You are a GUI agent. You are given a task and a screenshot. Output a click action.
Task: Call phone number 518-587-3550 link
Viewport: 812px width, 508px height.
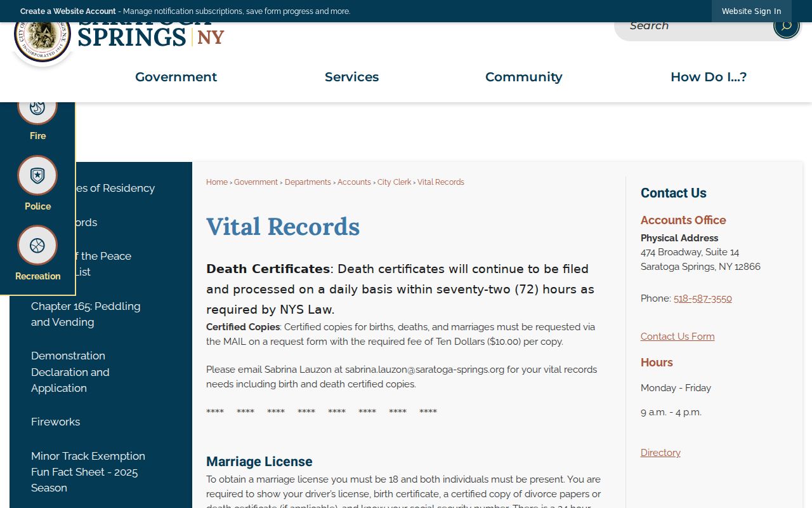702,298
